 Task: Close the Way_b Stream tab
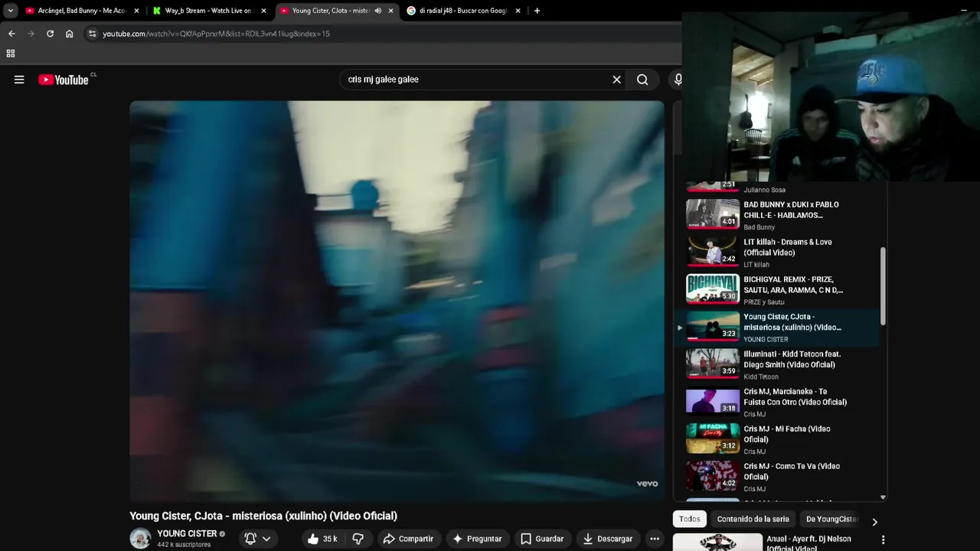pos(263,11)
